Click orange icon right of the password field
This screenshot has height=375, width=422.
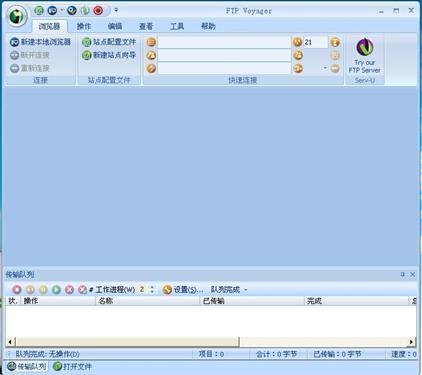298,69
